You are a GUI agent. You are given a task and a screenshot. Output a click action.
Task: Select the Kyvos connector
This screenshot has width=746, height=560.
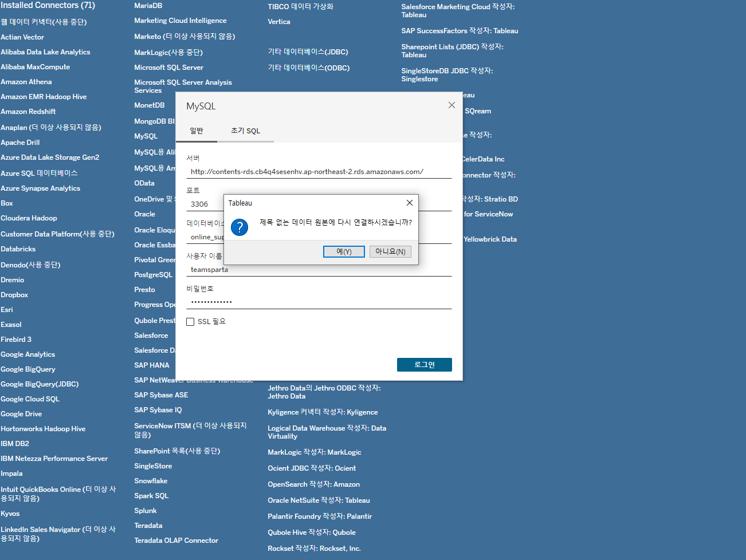click(x=10, y=514)
